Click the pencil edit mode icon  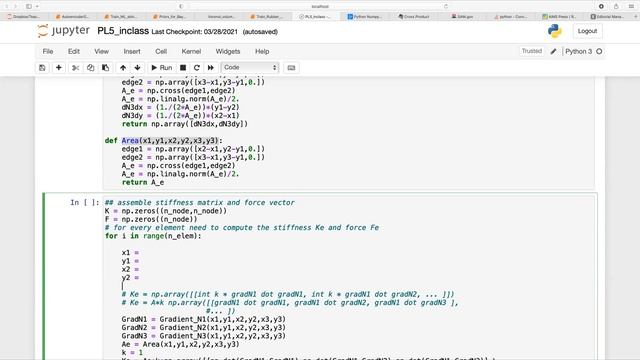pyautogui.click(x=553, y=51)
